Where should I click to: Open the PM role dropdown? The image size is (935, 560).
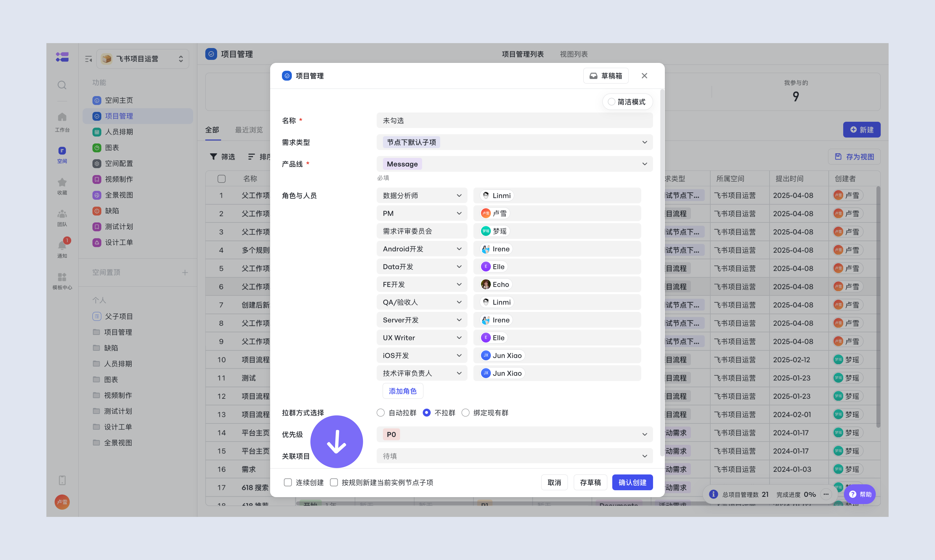(x=422, y=213)
